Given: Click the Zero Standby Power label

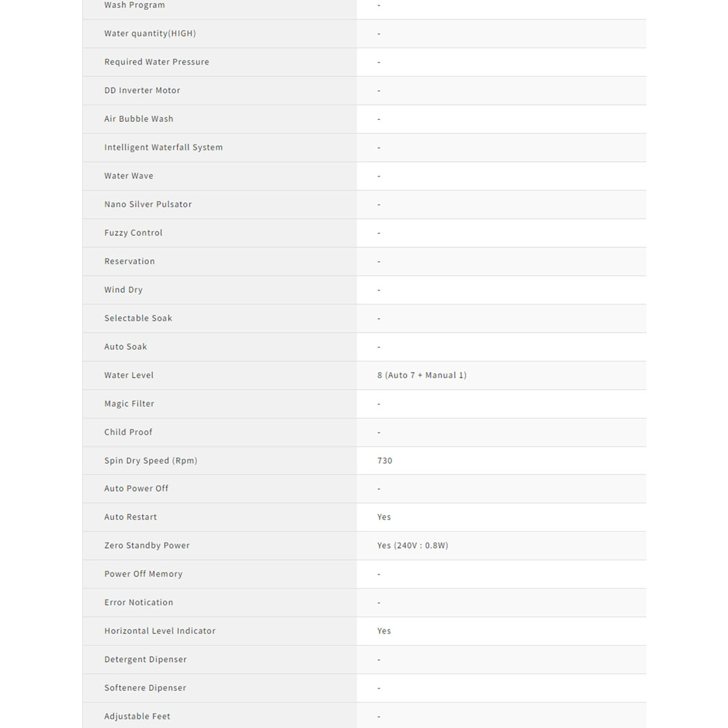Looking at the screenshot, I should tap(147, 546).
